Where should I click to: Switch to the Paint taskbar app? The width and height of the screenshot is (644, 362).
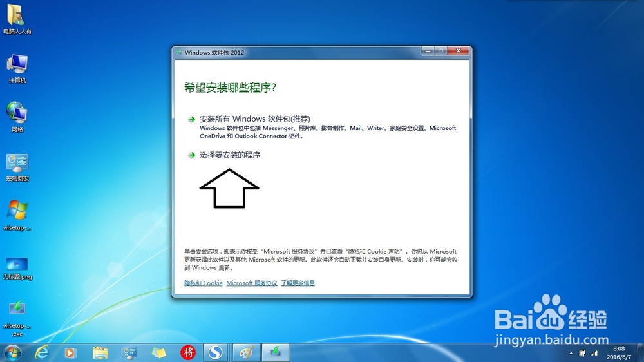(x=247, y=352)
